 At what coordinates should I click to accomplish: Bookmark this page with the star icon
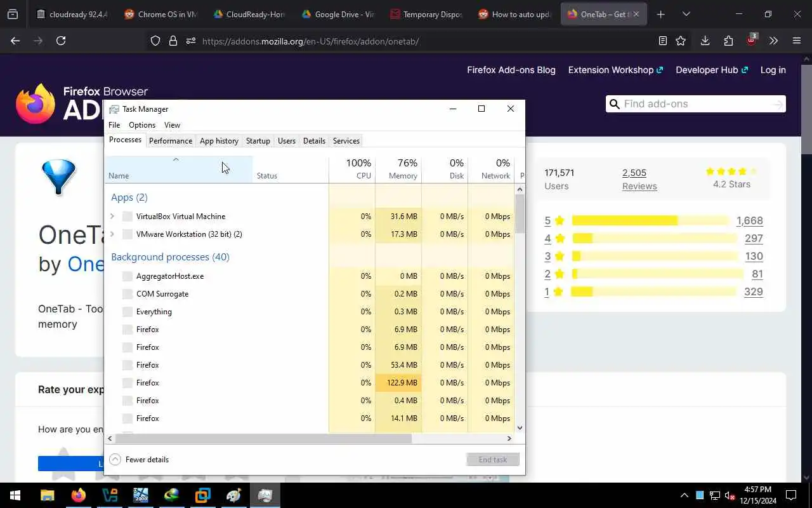(681, 41)
